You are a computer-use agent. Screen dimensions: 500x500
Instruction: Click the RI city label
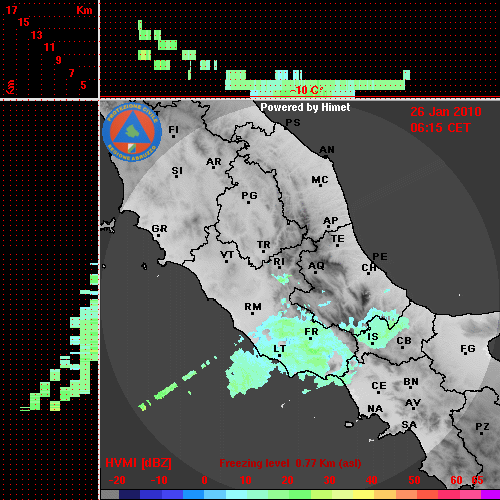coord(279,262)
